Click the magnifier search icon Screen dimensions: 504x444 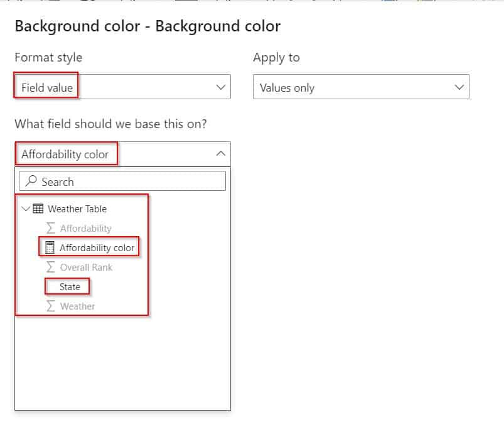point(31,181)
